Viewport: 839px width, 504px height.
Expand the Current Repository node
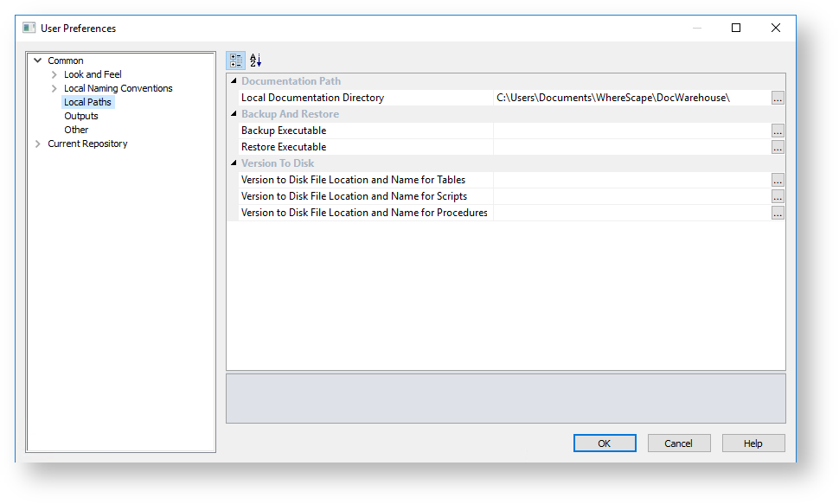37,144
